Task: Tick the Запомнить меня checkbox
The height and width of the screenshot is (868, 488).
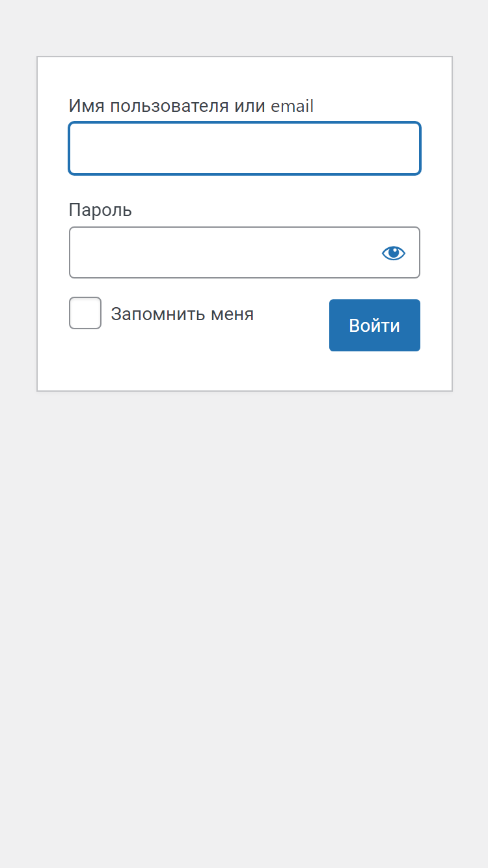Action: pyautogui.click(x=85, y=313)
